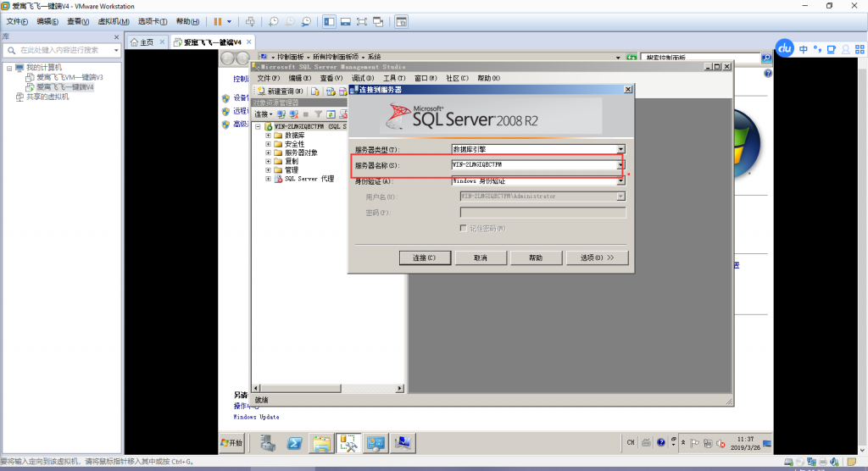Open the dropdown arrow beside the pause icon
868x471 pixels.
[229, 21]
